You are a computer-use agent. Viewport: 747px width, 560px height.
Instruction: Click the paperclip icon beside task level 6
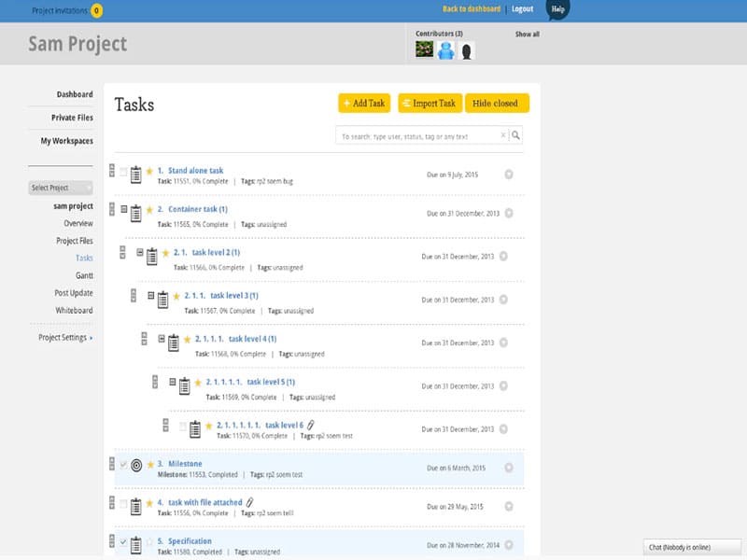[312, 426]
